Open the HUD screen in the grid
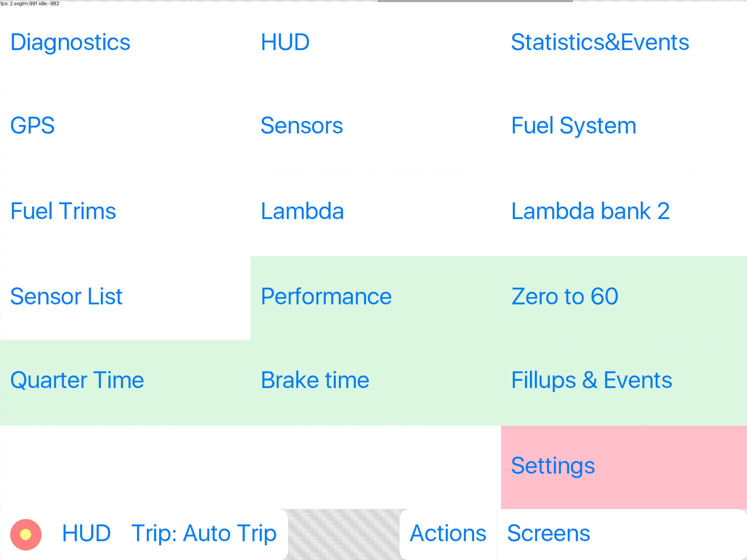The height and width of the screenshot is (560, 747). point(285,43)
